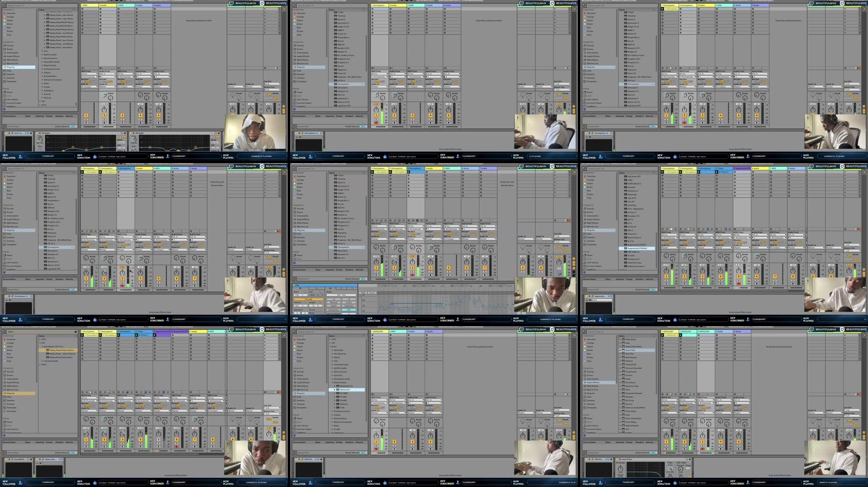The height and width of the screenshot is (487, 868).
Task: Collapse the expanded Roland Cloud folder
Action: click(x=332, y=382)
